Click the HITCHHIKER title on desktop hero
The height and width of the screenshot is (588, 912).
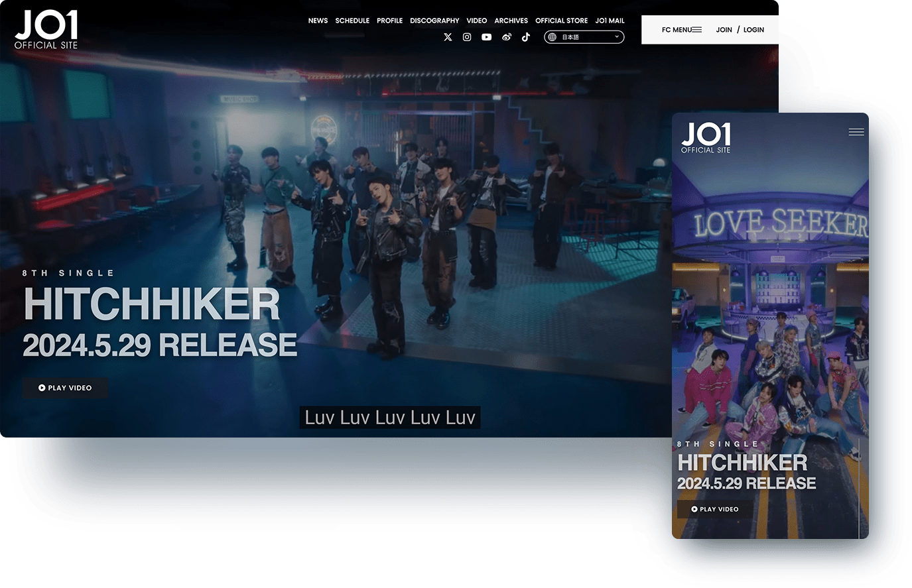pyautogui.click(x=152, y=304)
